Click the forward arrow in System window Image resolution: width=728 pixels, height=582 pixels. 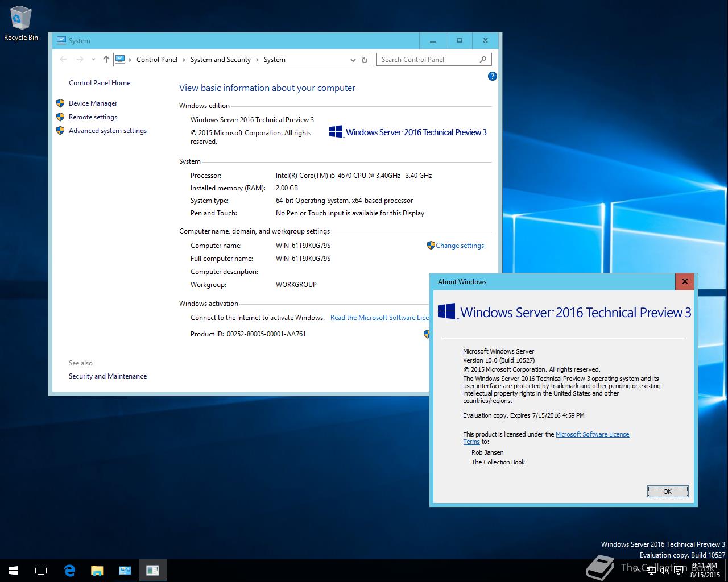[80, 59]
